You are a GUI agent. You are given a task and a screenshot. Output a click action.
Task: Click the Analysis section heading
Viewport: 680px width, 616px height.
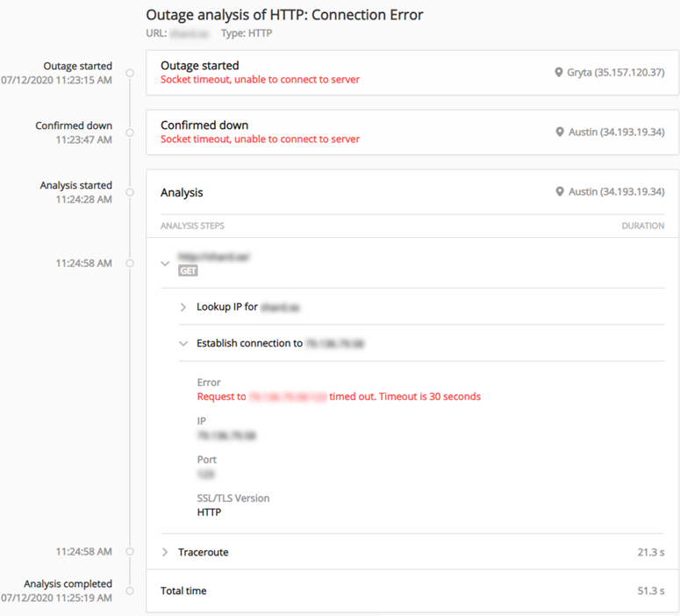[182, 192]
